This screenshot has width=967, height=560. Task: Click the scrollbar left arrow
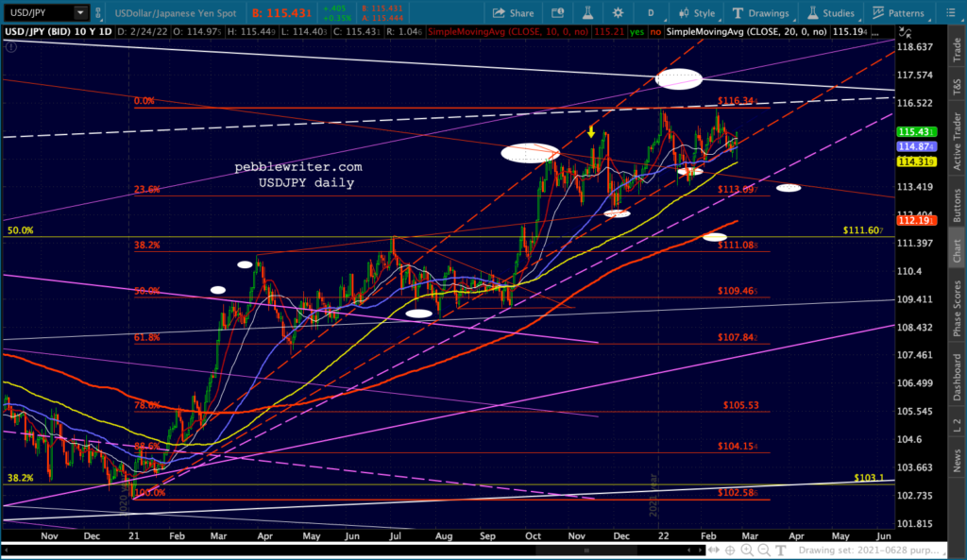coord(688,550)
